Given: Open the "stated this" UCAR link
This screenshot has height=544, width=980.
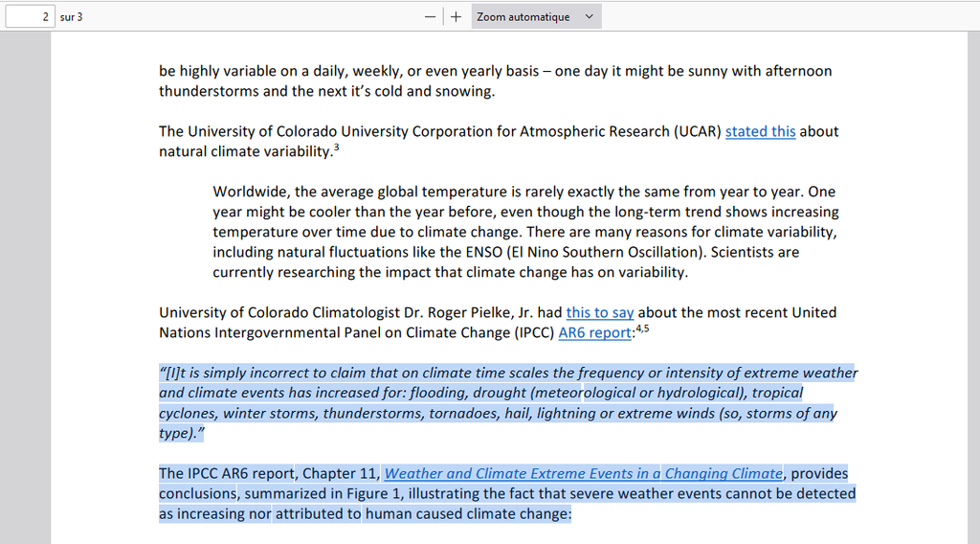Looking at the screenshot, I should 760,131.
